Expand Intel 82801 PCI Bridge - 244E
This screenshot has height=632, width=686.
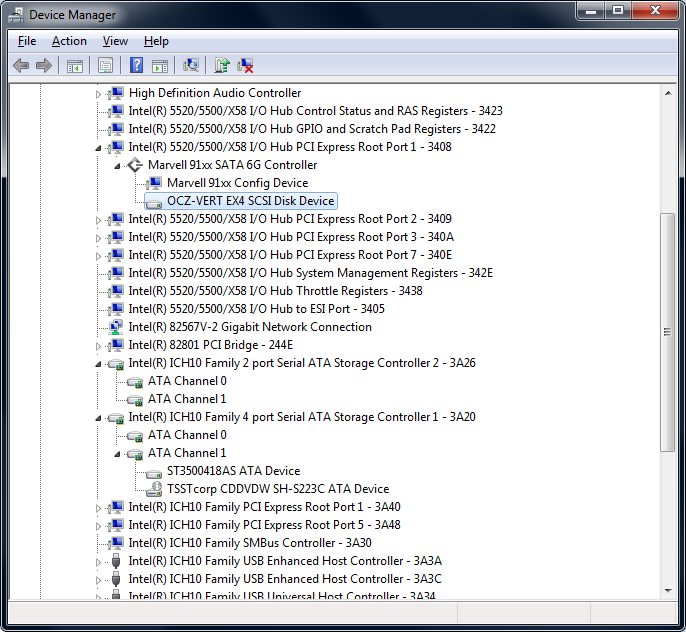point(98,346)
